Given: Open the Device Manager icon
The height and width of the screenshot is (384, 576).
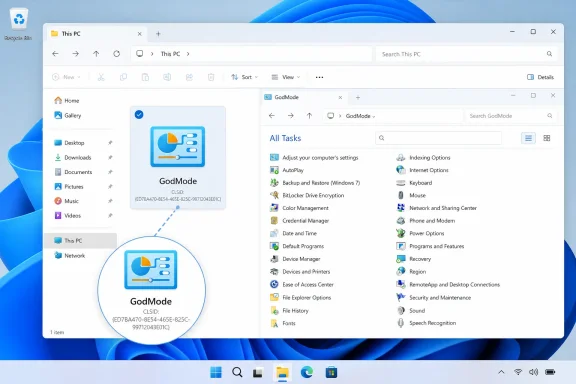Looking at the screenshot, I should click(x=274, y=259).
